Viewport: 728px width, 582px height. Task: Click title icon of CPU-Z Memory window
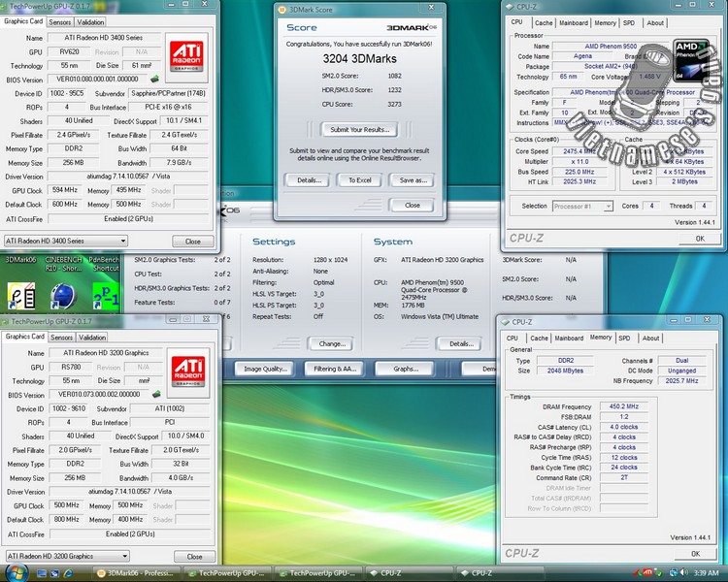pyautogui.click(x=505, y=322)
